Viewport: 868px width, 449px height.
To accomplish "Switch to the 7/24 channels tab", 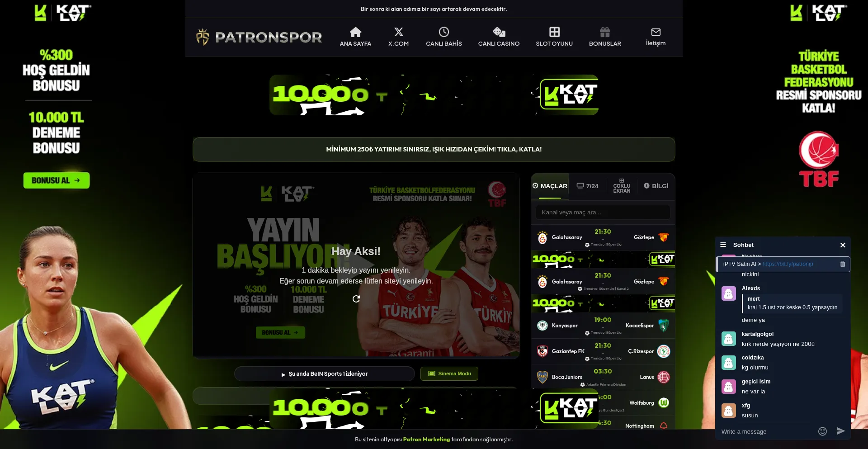I will point(587,186).
